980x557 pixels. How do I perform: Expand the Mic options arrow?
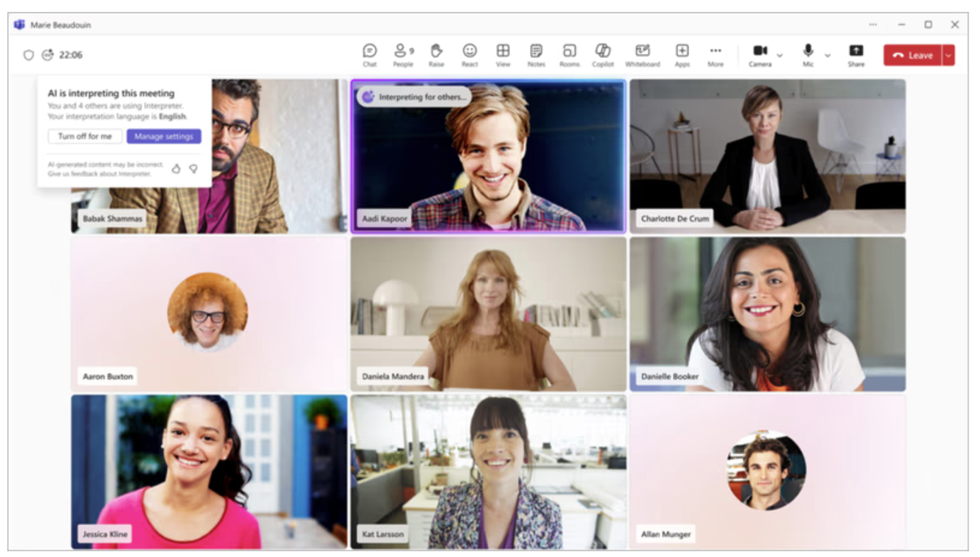827,55
